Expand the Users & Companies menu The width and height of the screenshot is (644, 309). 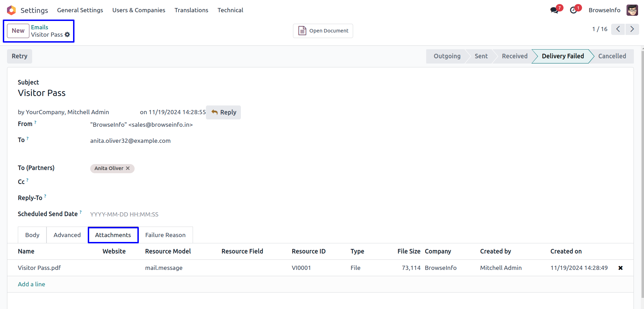(x=138, y=10)
